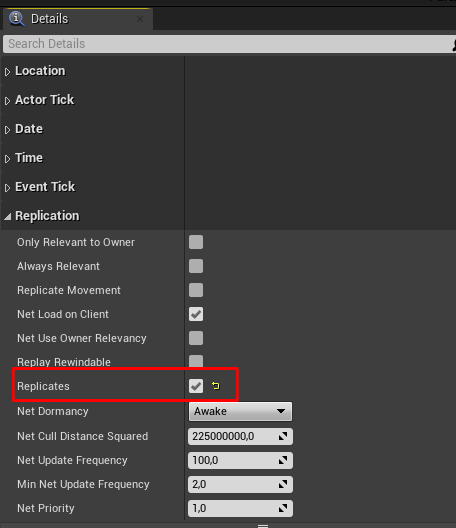The width and height of the screenshot is (456, 528).
Task: Close the Details tab
Action: click(x=140, y=19)
